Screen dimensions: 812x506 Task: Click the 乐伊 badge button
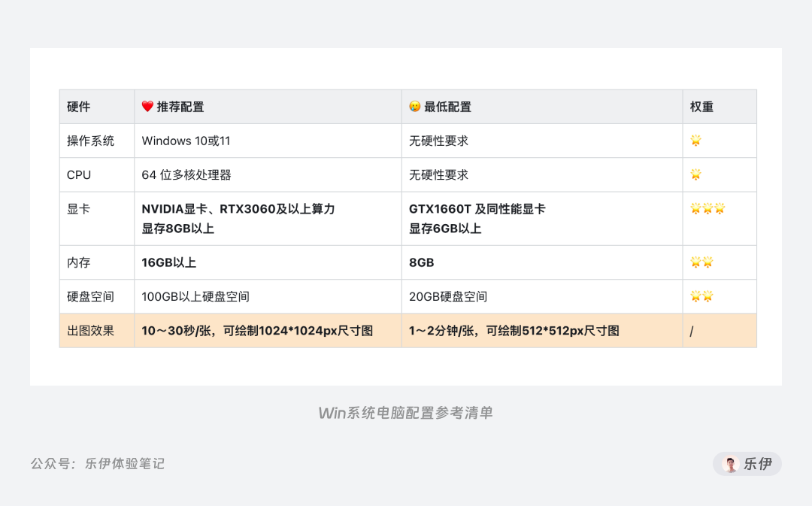coord(747,464)
